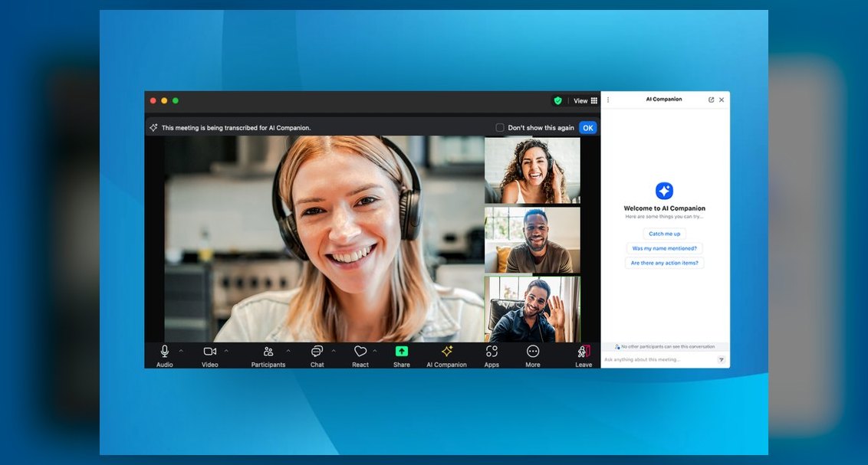
Task: Click Welcome to AI Companion heading
Action: (664, 208)
